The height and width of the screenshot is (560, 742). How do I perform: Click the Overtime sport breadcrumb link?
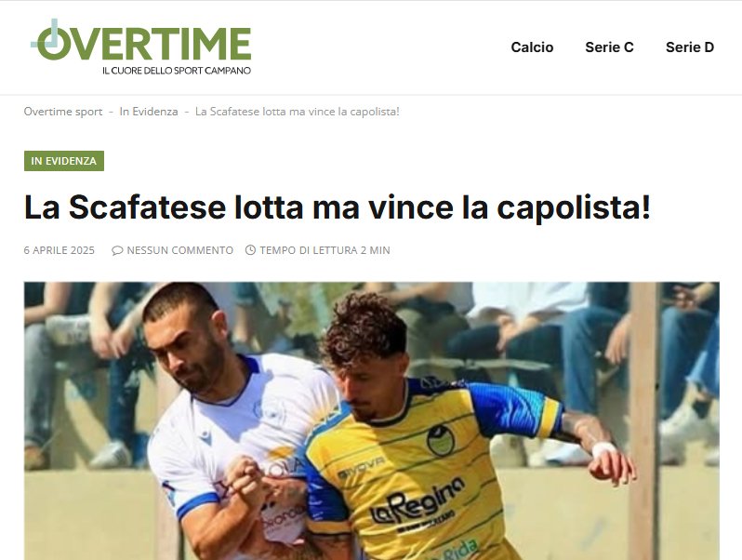(63, 112)
